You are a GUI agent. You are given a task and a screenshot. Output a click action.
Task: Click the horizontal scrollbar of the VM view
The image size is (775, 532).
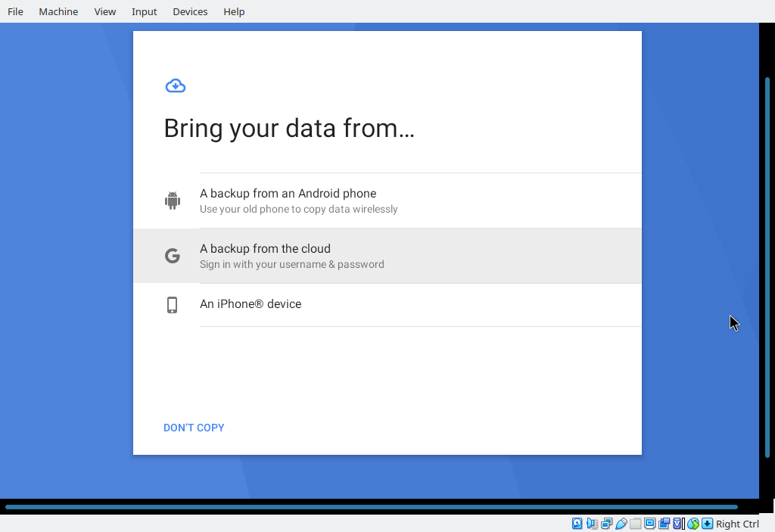tap(371, 507)
